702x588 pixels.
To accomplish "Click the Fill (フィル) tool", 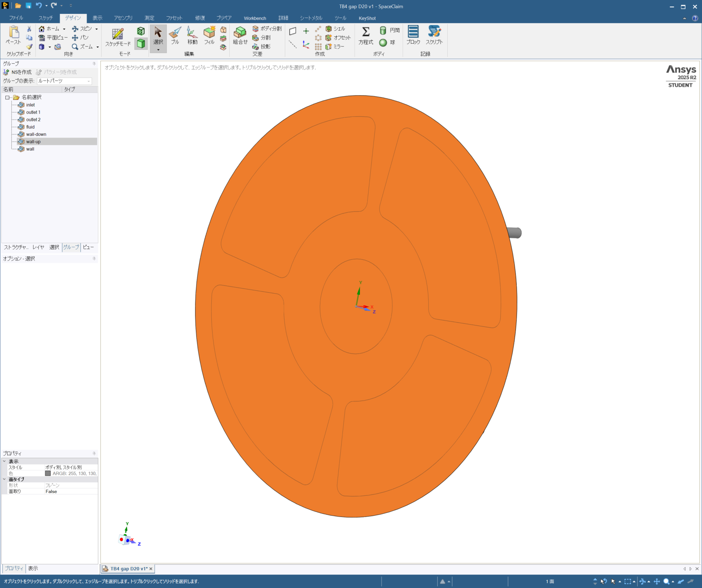I will coord(209,36).
